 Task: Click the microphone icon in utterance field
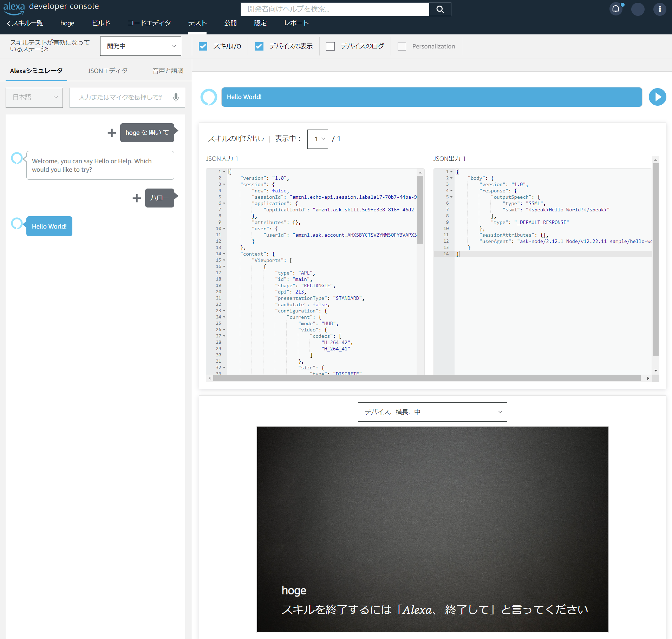coord(176,98)
